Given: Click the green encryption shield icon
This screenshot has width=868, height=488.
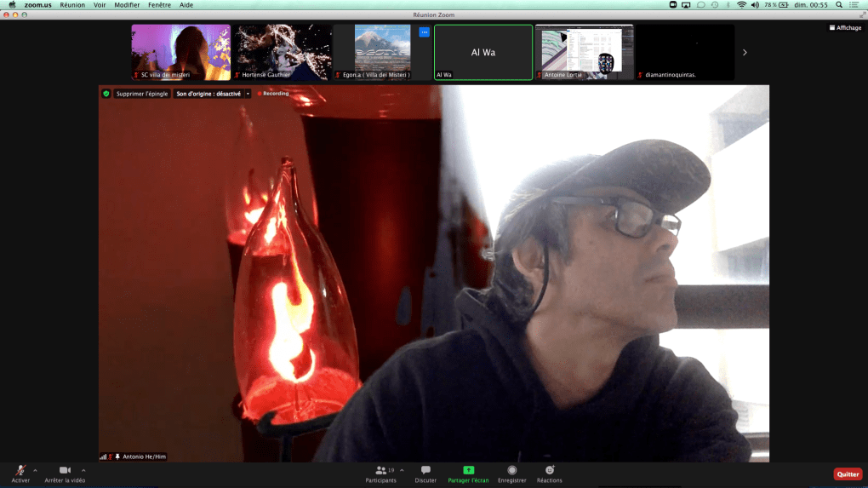Looking at the screenshot, I should coord(106,94).
